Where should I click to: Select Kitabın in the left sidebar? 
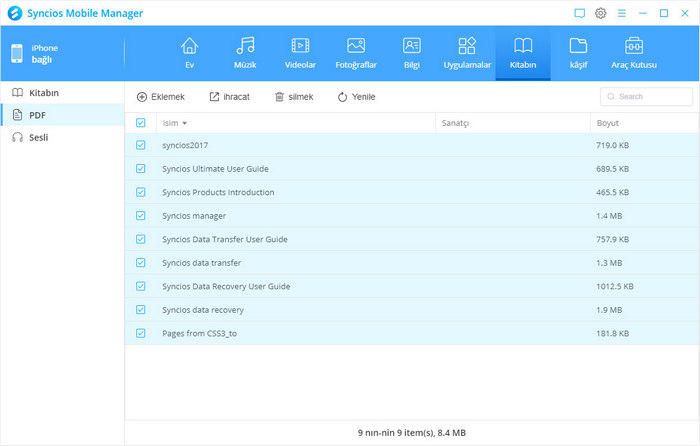coord(62,93)
